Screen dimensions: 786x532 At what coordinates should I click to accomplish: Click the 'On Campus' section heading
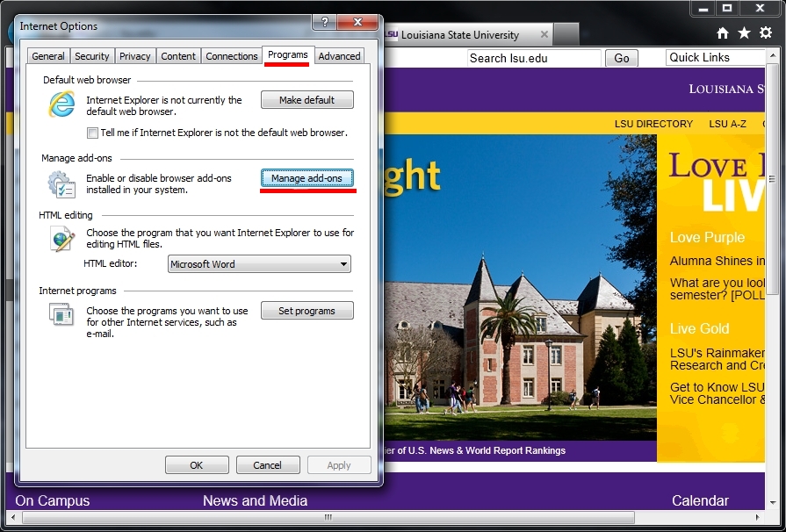pyautogui.click(x=53, y=500)
